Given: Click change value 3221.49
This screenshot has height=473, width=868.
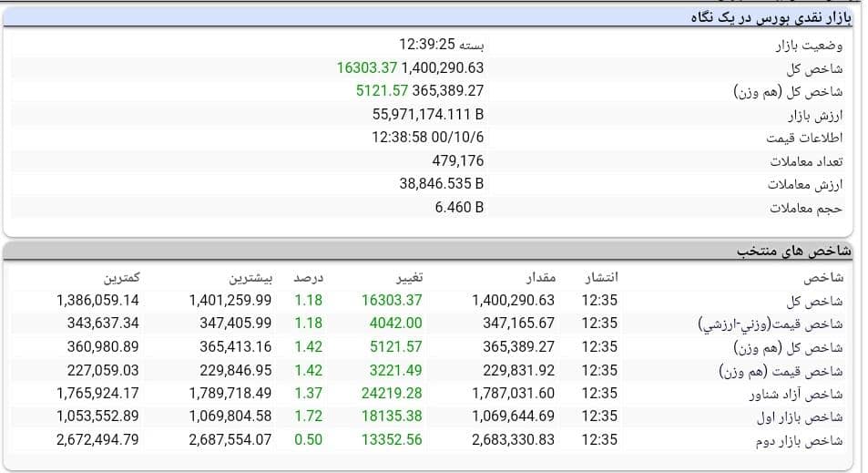Looking at the screenshot, I should (396, 370).
